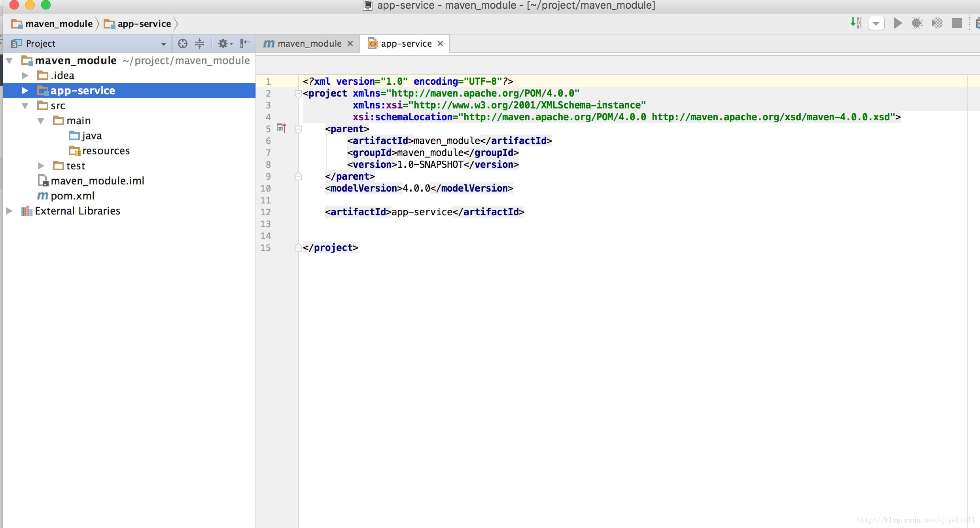980x528 pixels.
Task: Click app-service breadcrumb in navigation bar
Action: [137, 24]
